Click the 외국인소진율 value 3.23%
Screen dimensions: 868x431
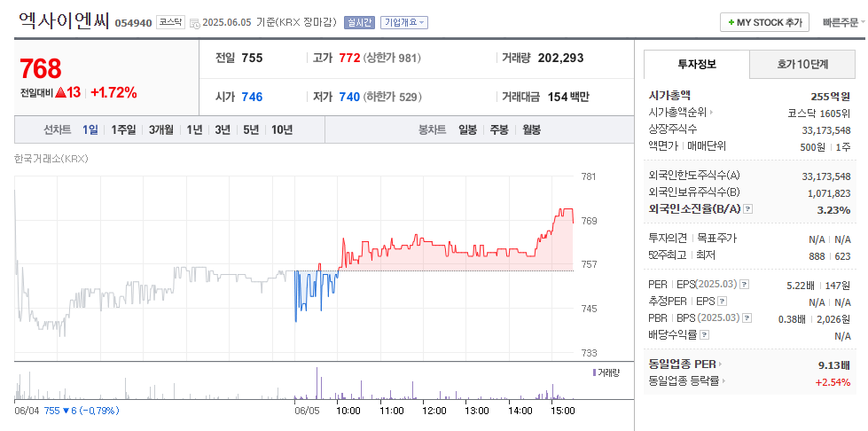point(833,209)
